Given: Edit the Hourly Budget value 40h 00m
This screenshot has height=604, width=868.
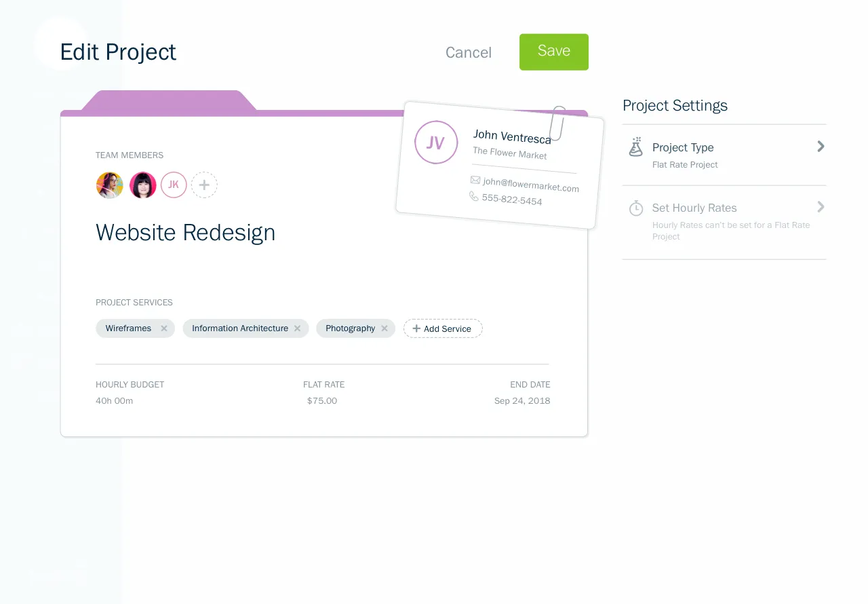Looking at the screenshot, I should pos(115,401).
